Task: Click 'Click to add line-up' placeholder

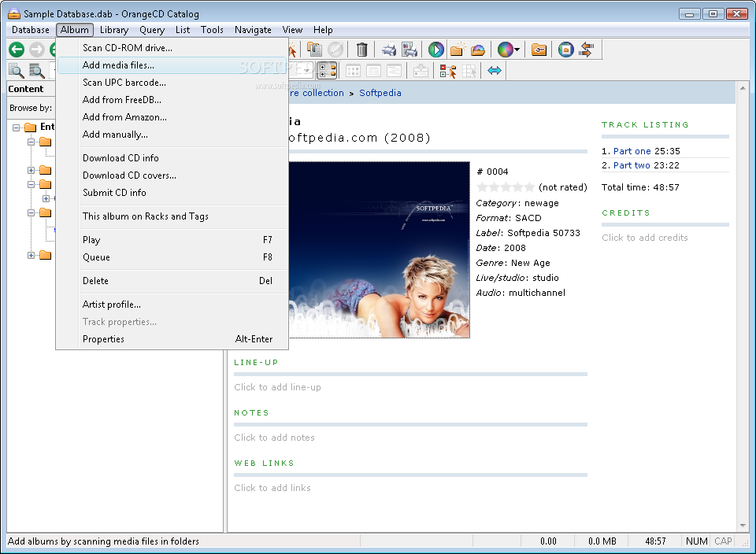Action: click(x=277, y=387)
